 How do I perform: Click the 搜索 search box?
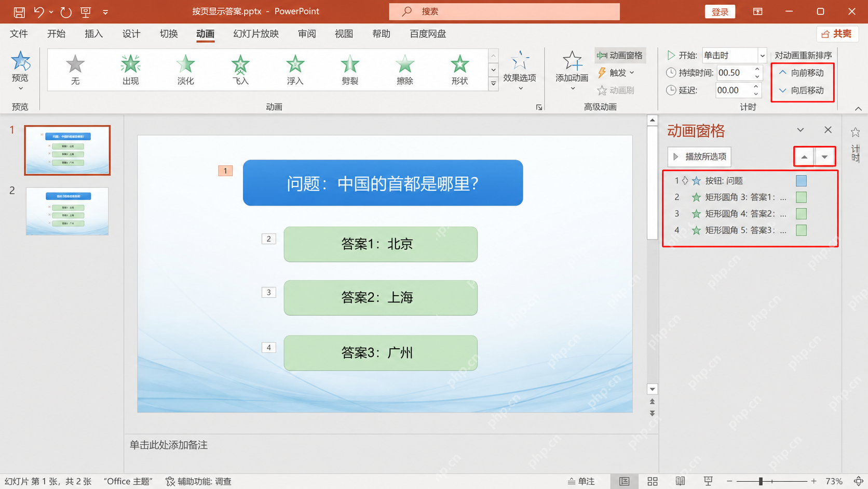point(505,11)
